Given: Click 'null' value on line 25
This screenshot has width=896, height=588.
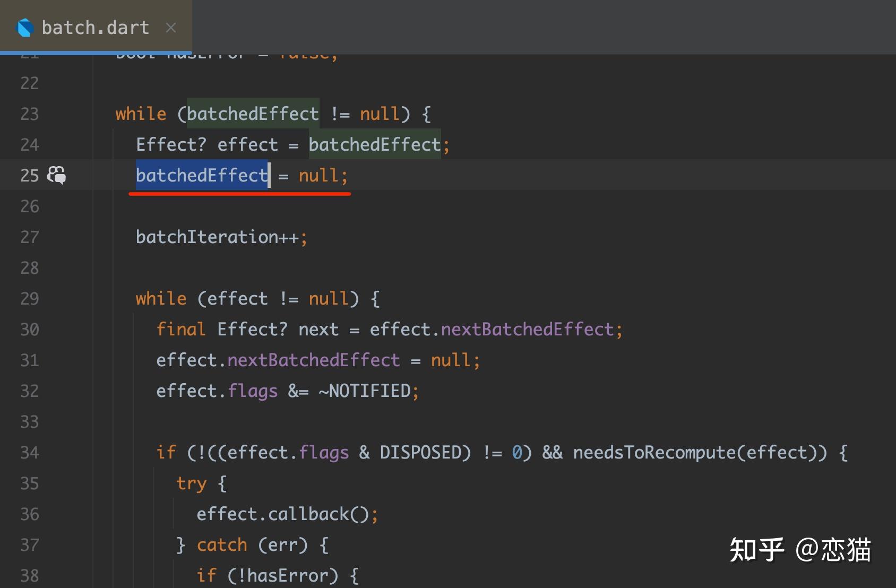Looking at the screenshot, I should 318,175.
